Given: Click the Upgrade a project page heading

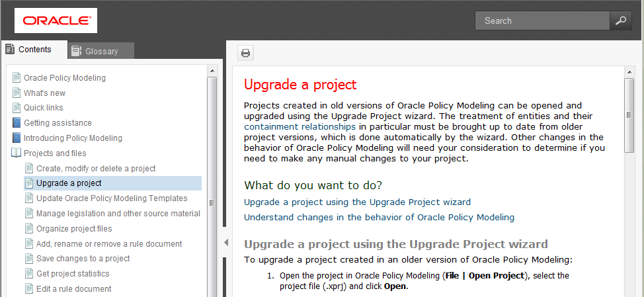Looking at the screenshot, I should click(x=300, y=85).
